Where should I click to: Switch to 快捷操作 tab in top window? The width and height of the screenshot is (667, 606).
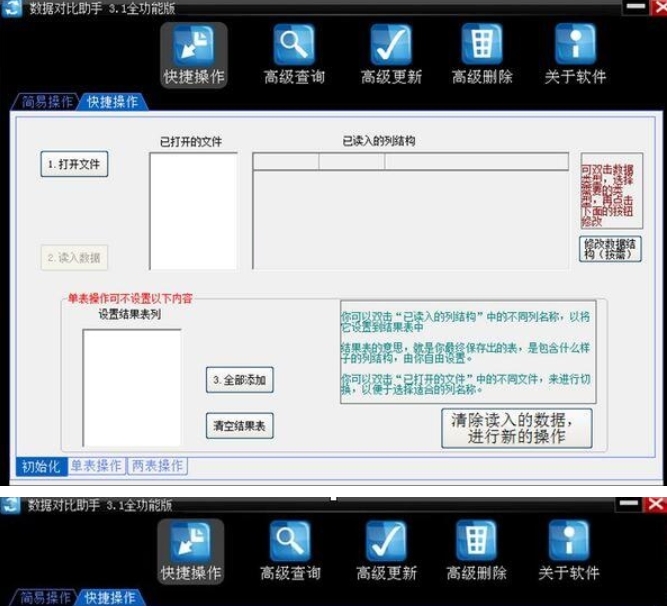pos(112,102)
